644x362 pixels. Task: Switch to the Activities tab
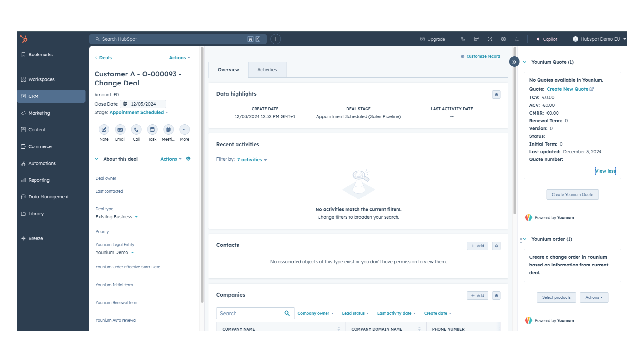pyautogui.click(x=267, y=70)
